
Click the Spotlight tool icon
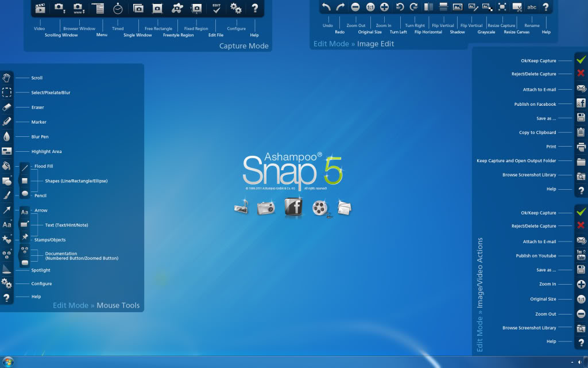point(6,270)
